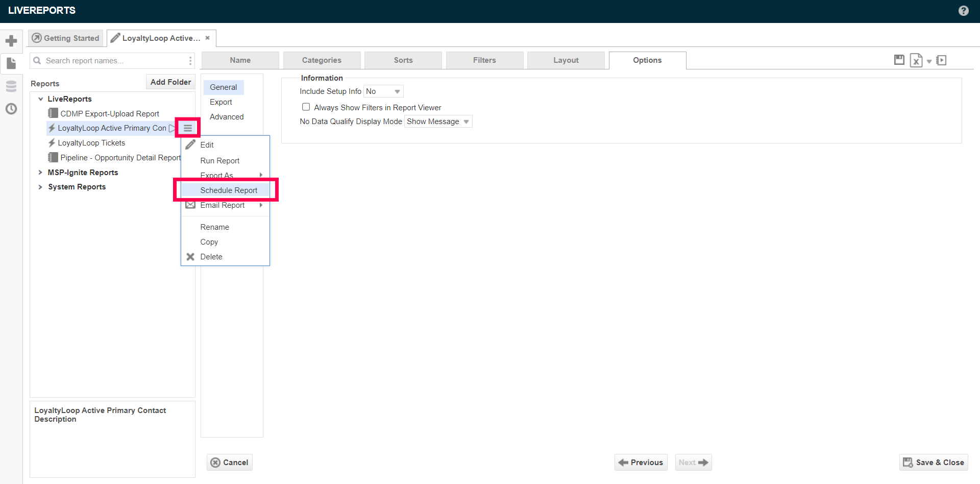Open the schedule clock icon in sidebar

pyautogui.click(x=11, y=109)
